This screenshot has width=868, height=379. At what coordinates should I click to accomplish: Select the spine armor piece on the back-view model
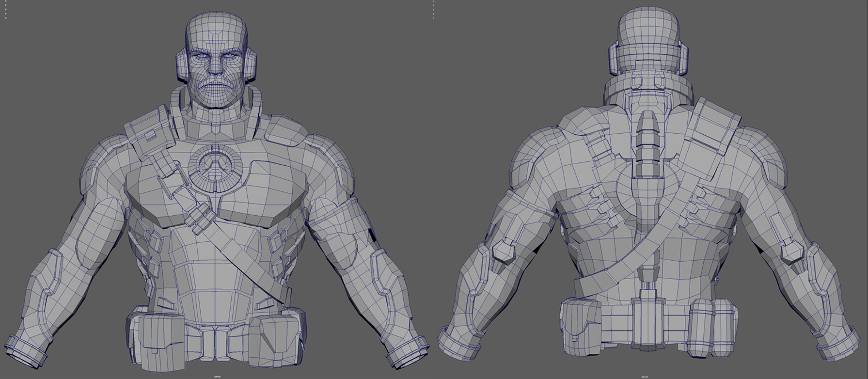[x=648, y=145]
